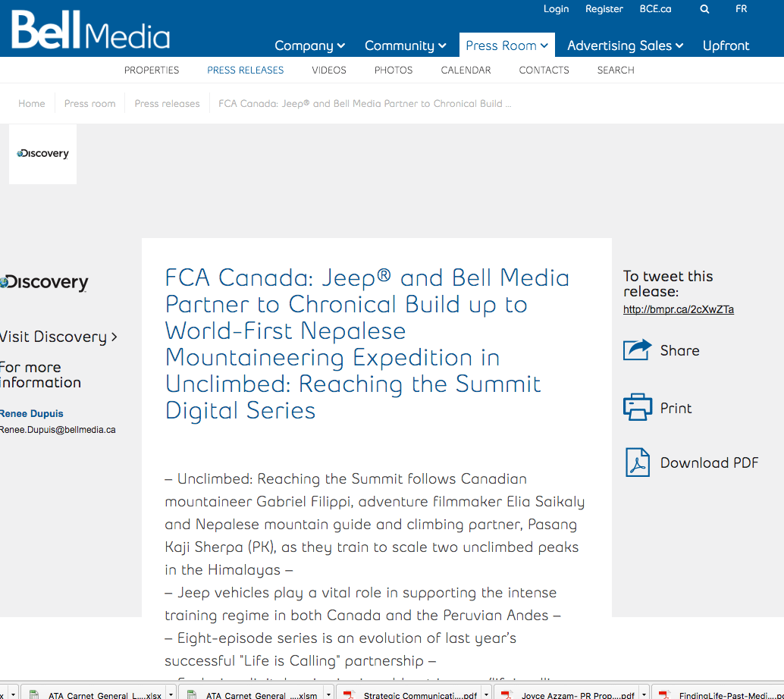Switch site language to FR
Screen dimensions: 784x699
[741, 9]
